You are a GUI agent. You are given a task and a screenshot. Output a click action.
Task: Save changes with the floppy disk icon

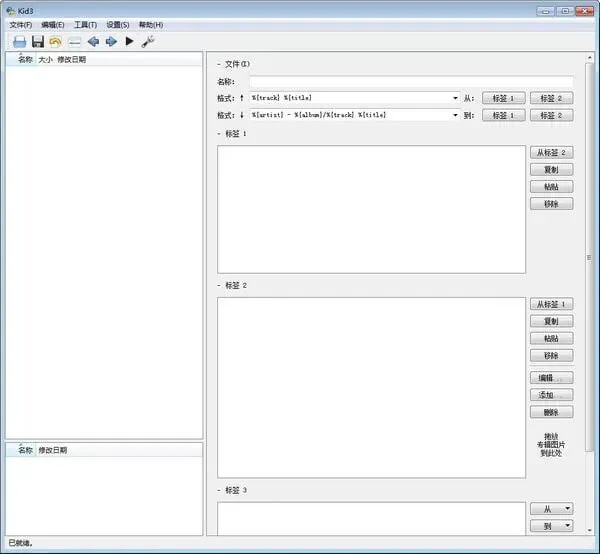pyautogui.click(x=38, y=41)
